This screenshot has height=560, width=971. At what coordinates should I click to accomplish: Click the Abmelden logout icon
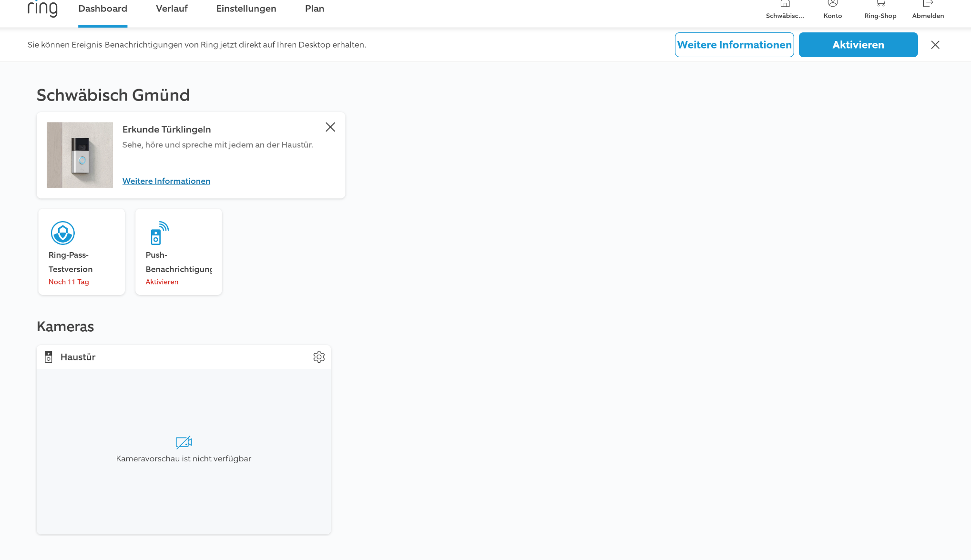tap(928, 4)
